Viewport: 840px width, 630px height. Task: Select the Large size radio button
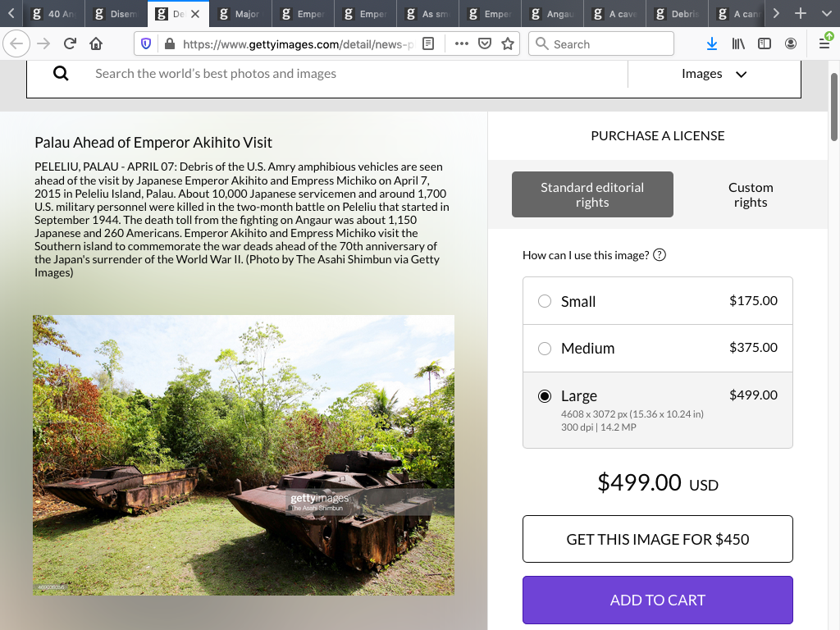pos(545,396)
